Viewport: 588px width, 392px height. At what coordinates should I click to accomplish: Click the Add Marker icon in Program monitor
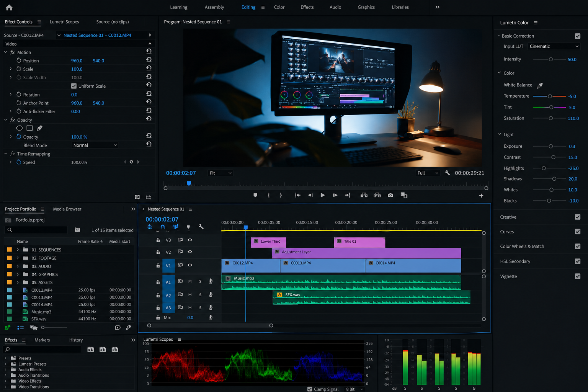point(255,195)
